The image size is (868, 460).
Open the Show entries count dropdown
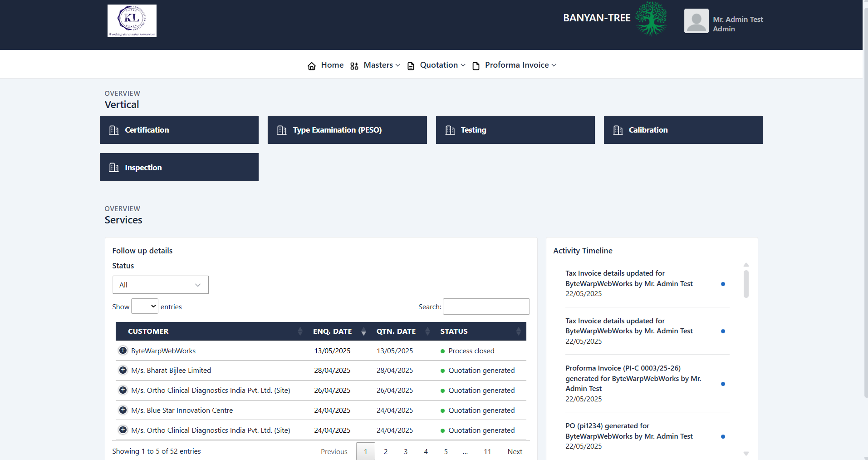144,307
